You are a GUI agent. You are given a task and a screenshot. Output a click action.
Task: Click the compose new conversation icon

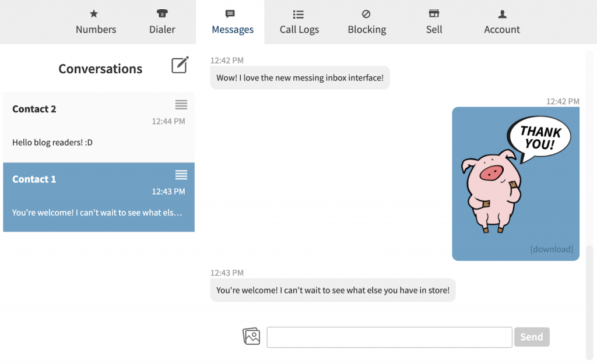click(x=180, y=65)
